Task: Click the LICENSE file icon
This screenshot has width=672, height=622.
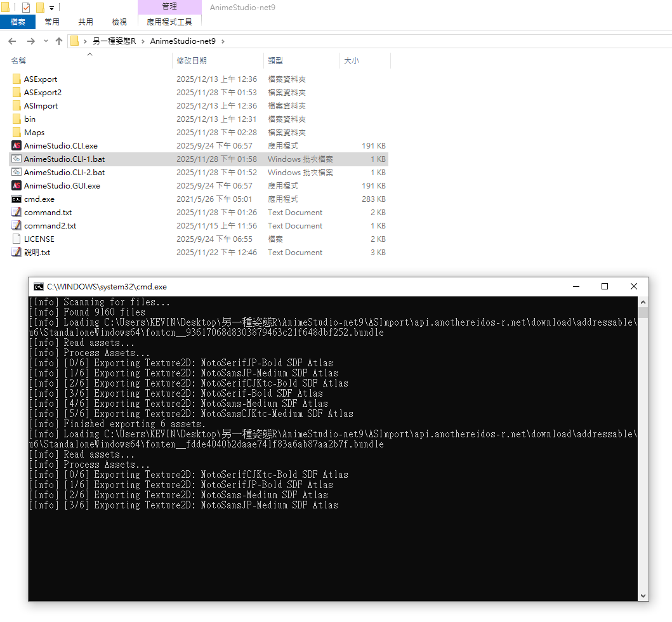Action: pos(16,239)
